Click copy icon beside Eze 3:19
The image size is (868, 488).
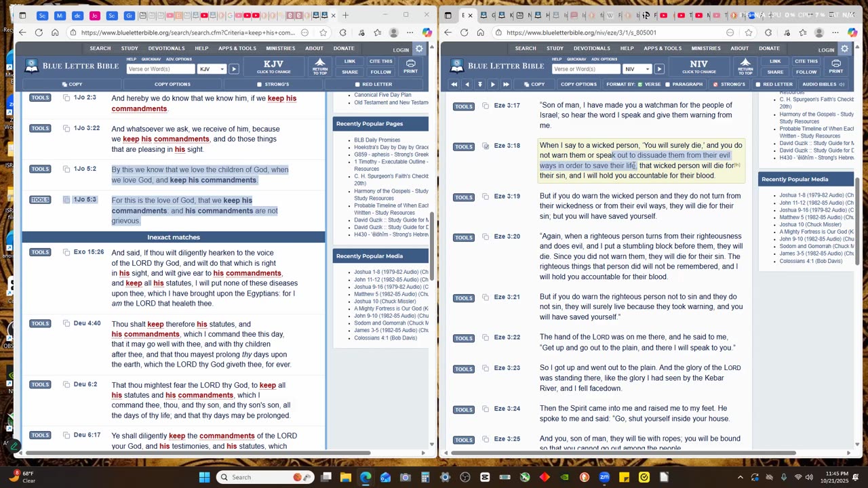coord(486,197)
